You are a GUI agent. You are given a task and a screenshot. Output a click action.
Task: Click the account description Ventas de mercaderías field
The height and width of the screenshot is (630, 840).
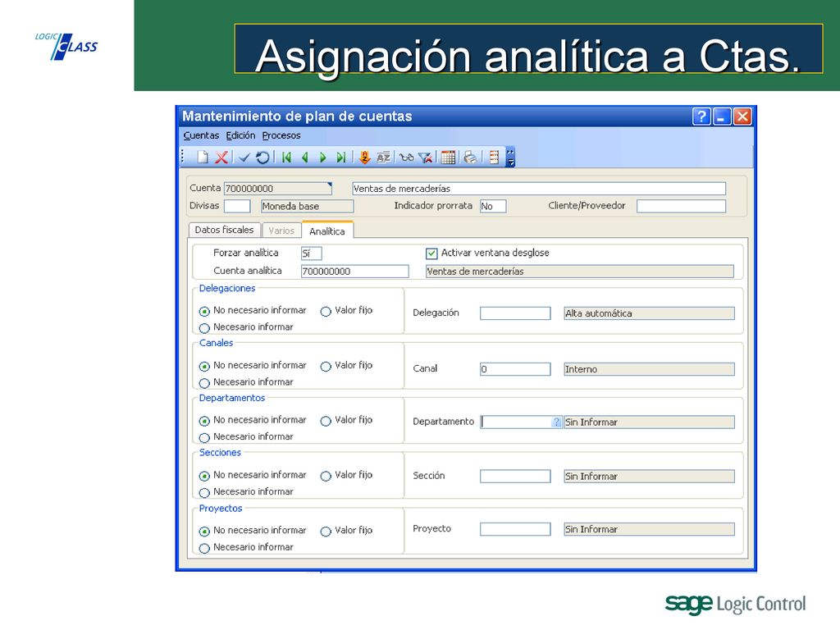coord(539,189)
